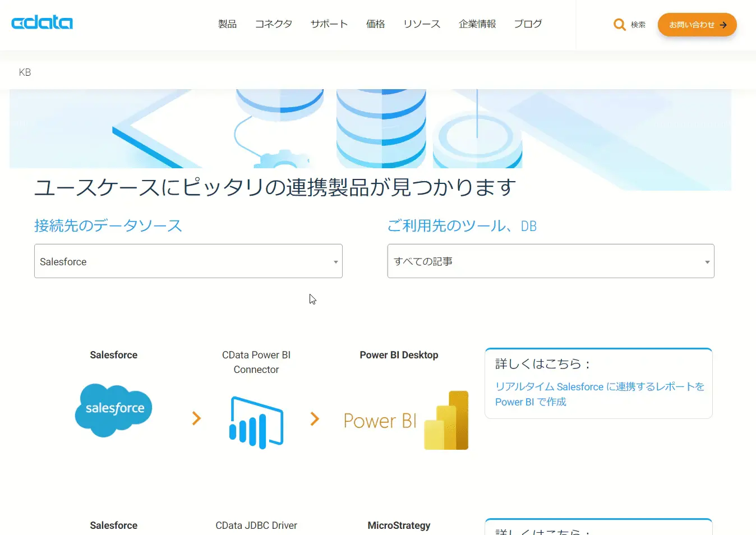Viewport: 756px width, 535px height.
Task: Open the コネクタ menu
Action: (274, 24)
